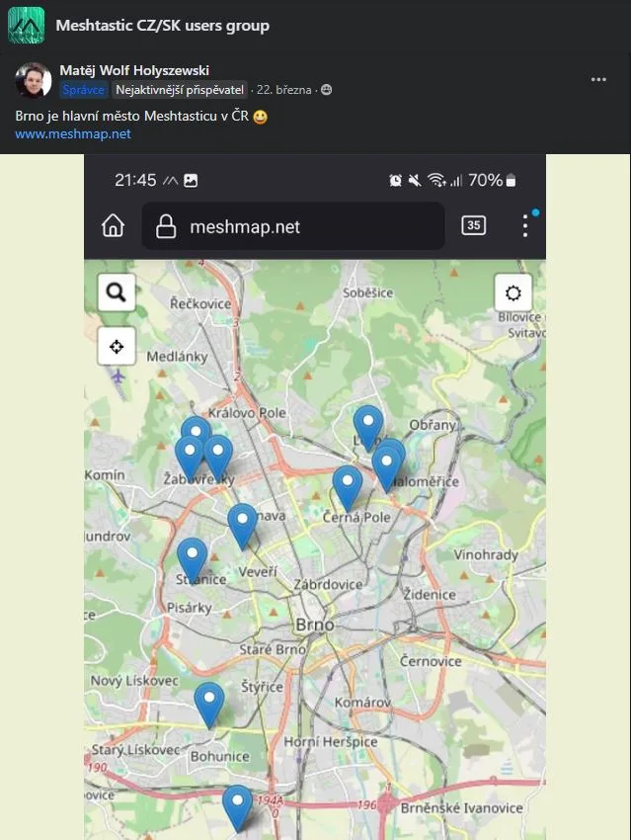Viewport: 631px width, 840px height.
Task: Click the Královo Pole map label
Action: [x=247, y=413]
